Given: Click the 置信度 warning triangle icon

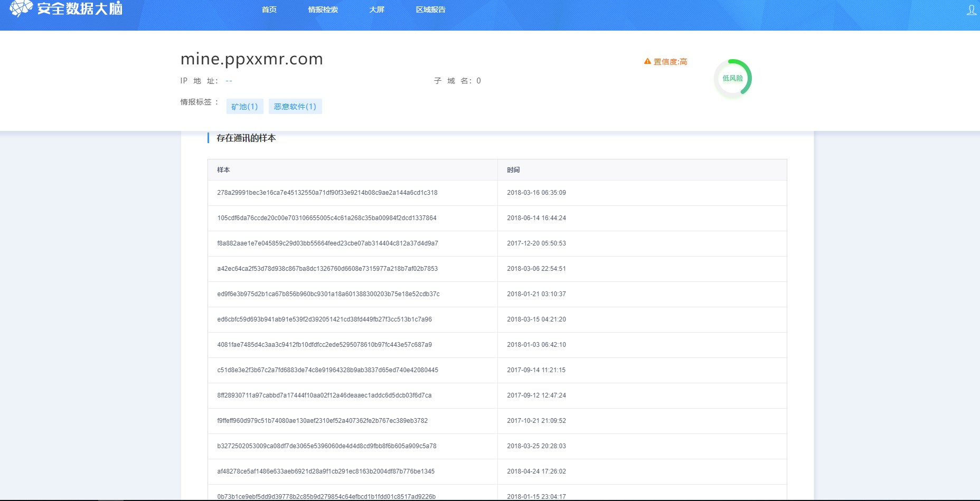Looking at the screenshot, I should [647, 61].
